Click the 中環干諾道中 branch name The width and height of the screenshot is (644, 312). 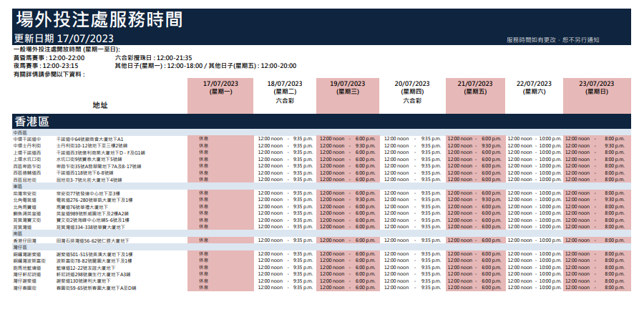point(28,139)
